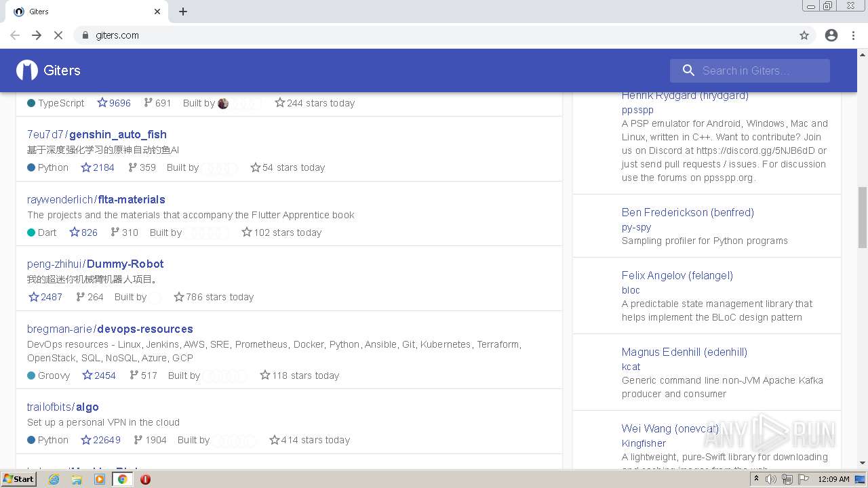
Task: Open Internet Explorer from taskbar
Action: [x=54, y=479]
